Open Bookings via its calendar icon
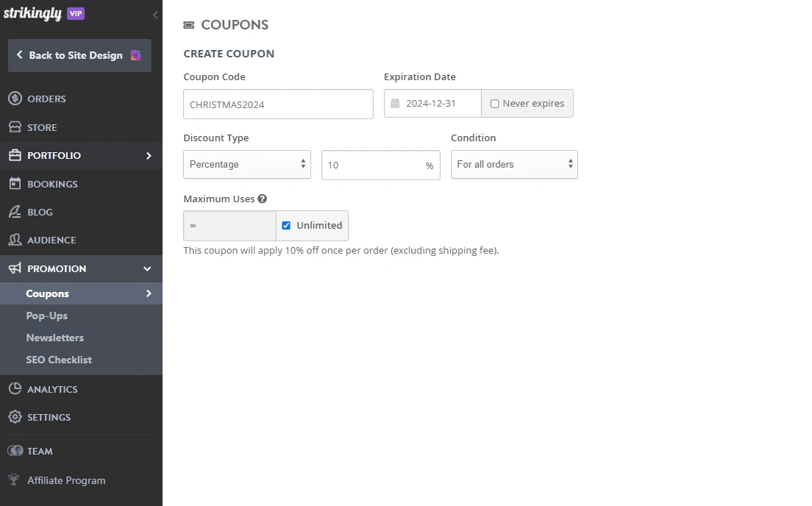812x506 pixels. pyautogui.click(x=15, y=183)
